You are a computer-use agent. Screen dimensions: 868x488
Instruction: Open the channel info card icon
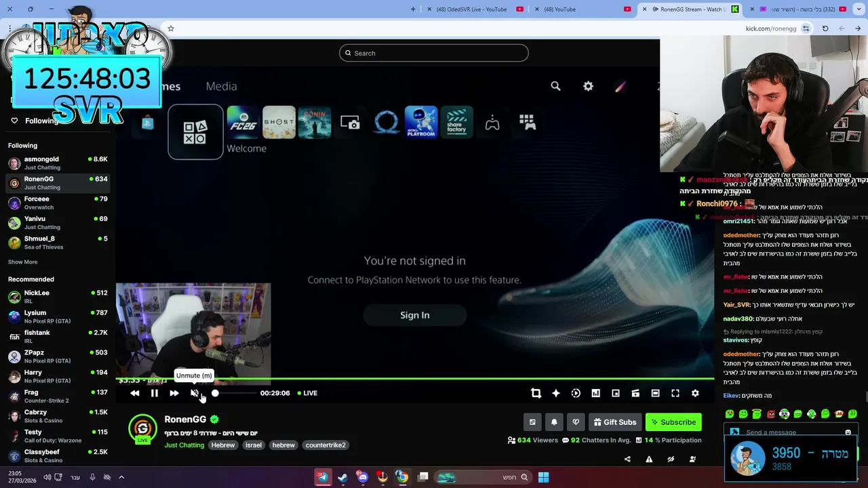[532, 422]
